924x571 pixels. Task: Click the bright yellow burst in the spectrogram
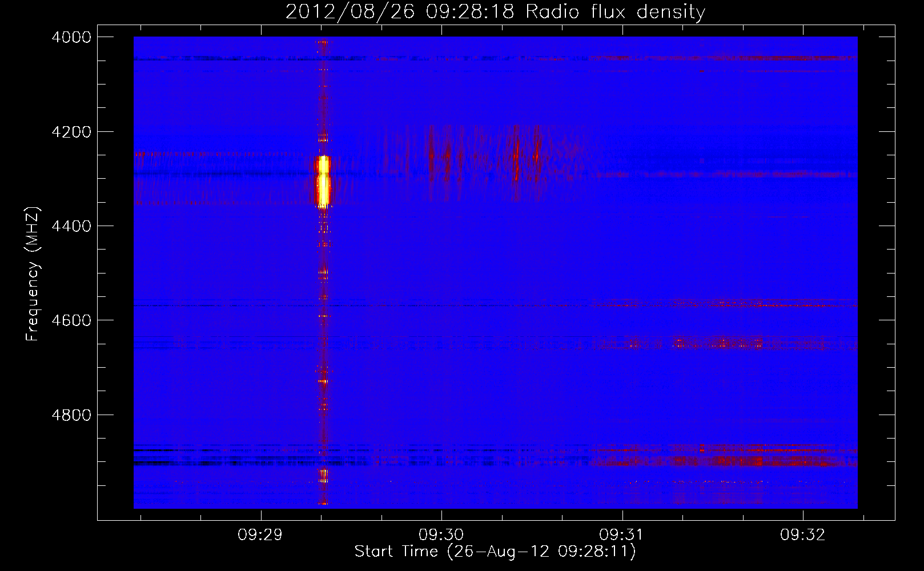323,182
